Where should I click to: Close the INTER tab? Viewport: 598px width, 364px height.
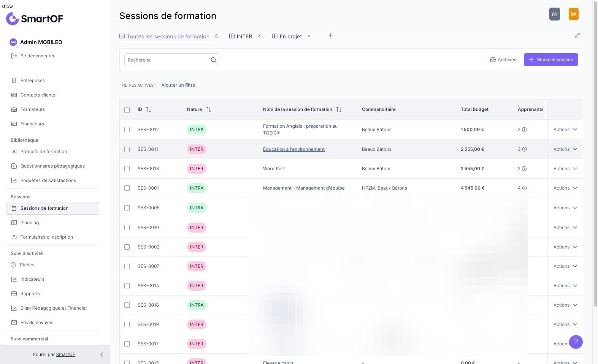[259, 36]
